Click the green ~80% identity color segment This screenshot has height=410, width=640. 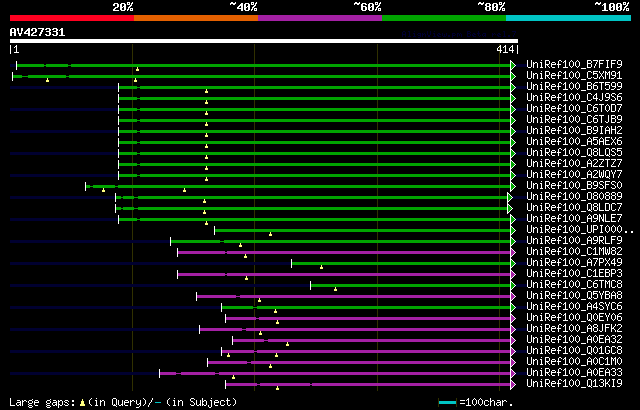click(444, 18)
